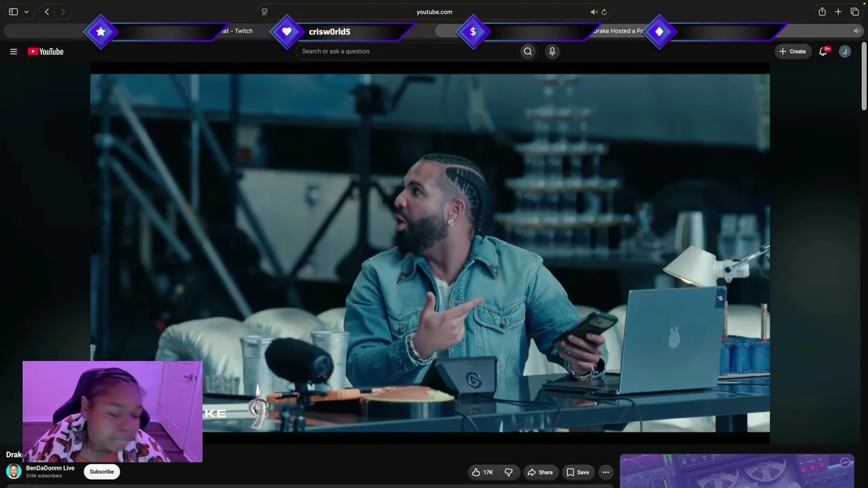The image size is (868, 488).
Task: Show the Safari tab overview
Action: click(x=854, y=12)
